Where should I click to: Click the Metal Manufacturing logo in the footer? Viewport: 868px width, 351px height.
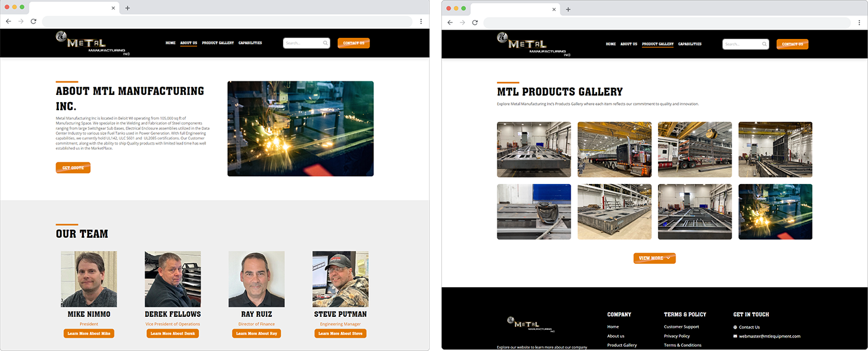pyautogui.click(x=530, y=324)
